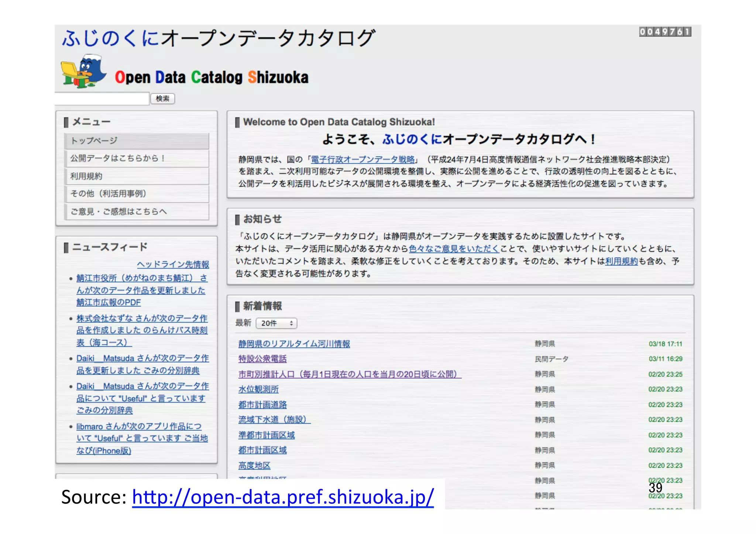Open 公開データはこちらから！ menu item
The image size is (756, 534).
coord(137,158)
